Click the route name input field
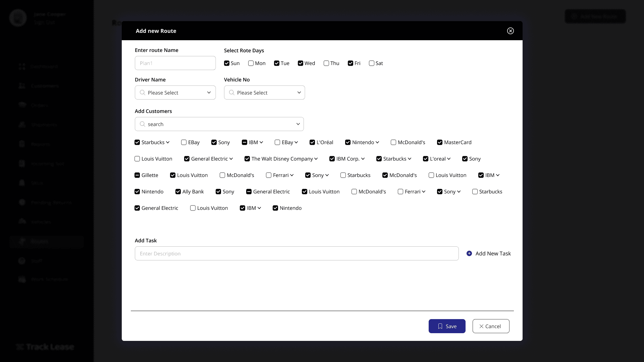644x362 pixels. coord(175,63)
